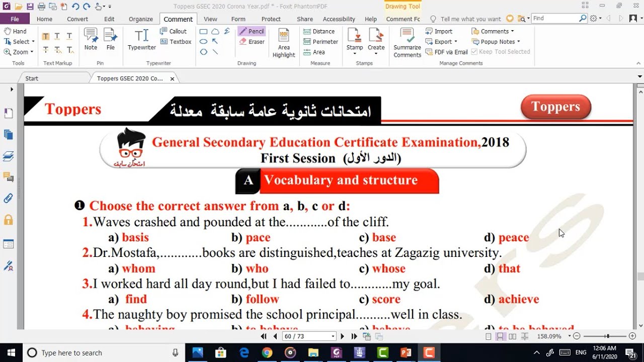Image resolution: width=644 pixels, height=362 pixels.
Task: Open the security lock panel
Action: (9, 220)
